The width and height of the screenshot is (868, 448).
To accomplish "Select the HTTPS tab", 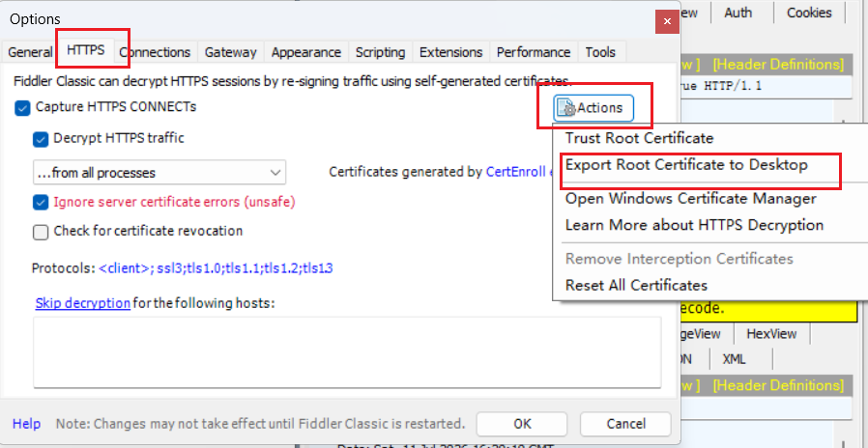I will pyautogui.click(x=86, y=50).
